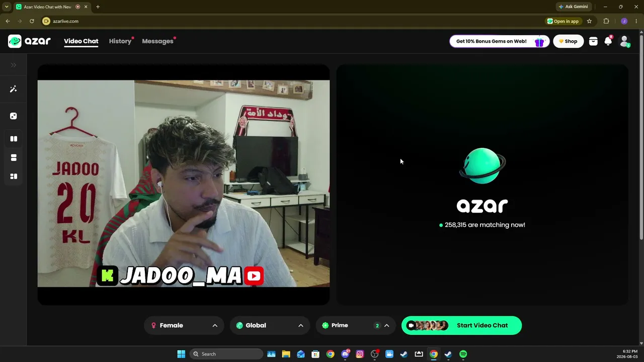Open the Azar profile avatar menu
This screenshot has height=362, width=644.
click(x=624, y=41)
